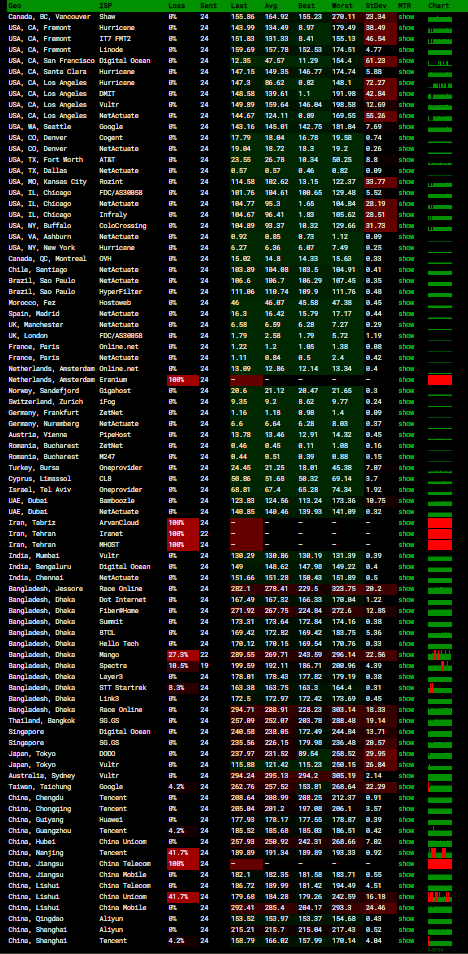View chart for Iran, Tabriz ArvanCloud
The height and width of the screenshot is (954, 468).
point(440,523)
